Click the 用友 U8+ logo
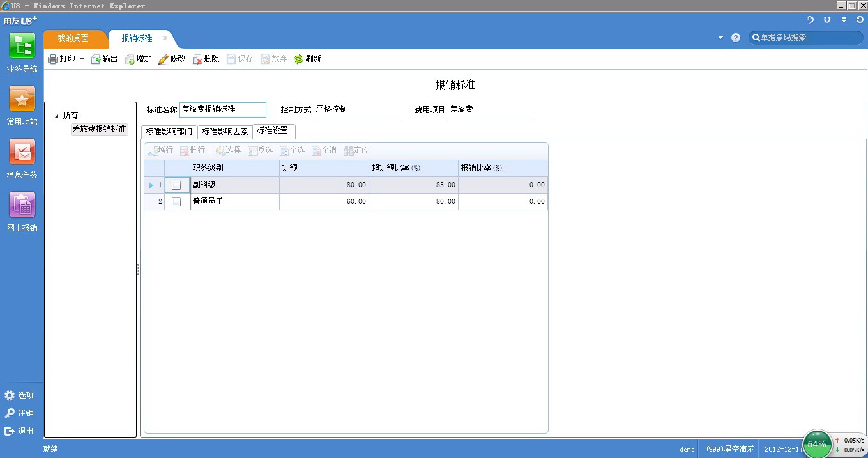 [20, 20]
